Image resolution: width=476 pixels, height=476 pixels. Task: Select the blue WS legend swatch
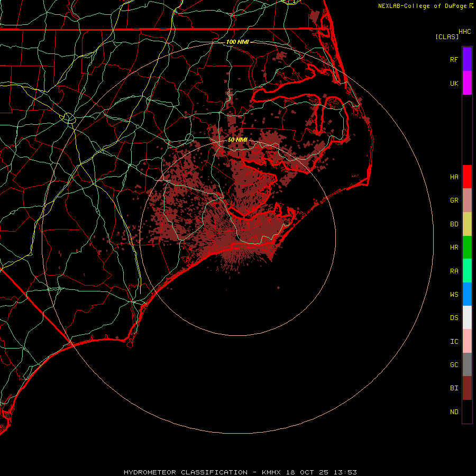tap(467, 294)
